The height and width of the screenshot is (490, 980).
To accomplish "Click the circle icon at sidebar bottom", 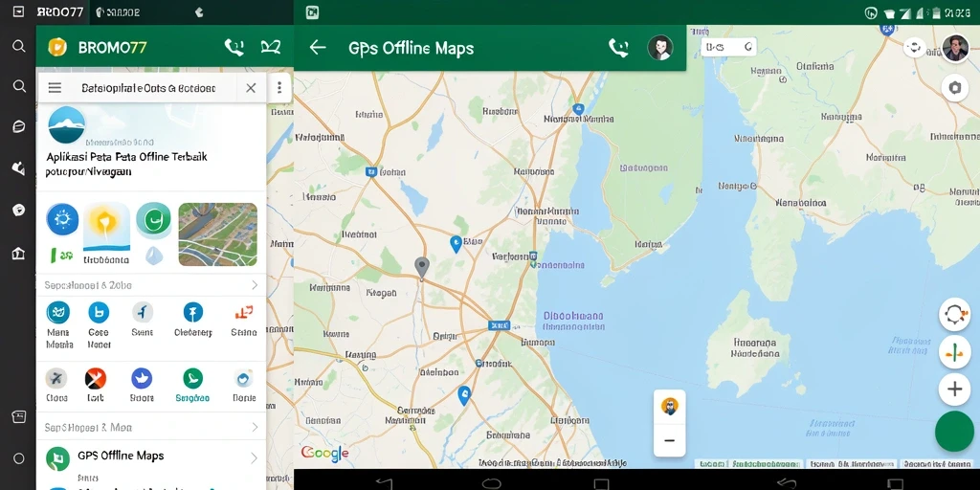I will coord(19,458).
